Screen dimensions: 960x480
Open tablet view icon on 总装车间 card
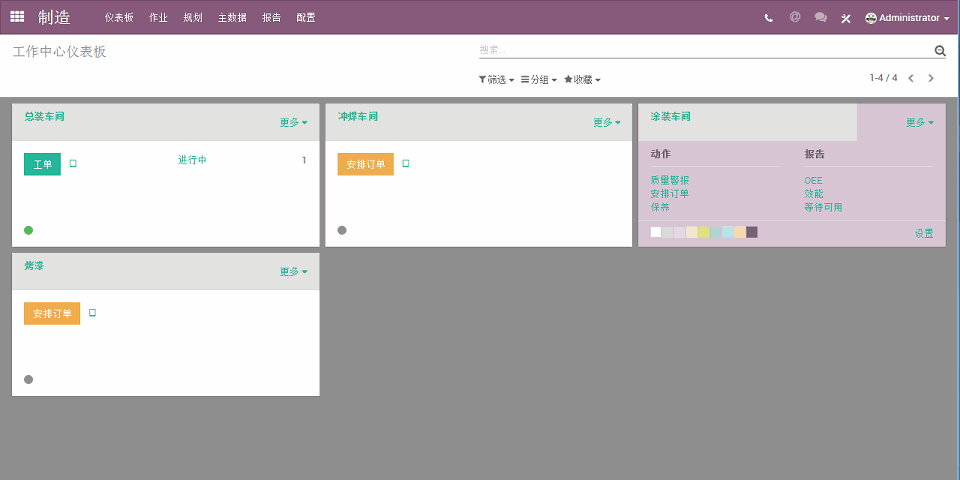[73, 163]
